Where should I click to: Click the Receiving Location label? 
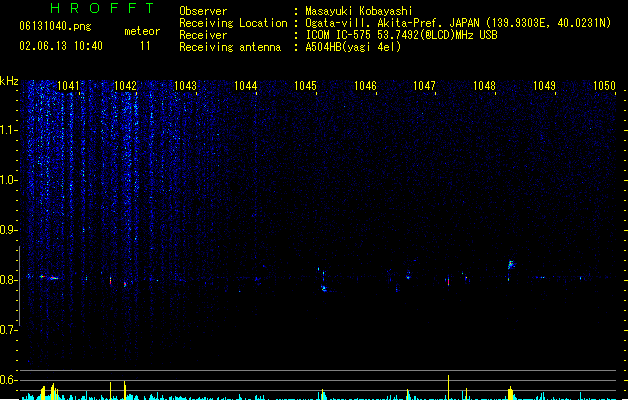coord(233,23)
